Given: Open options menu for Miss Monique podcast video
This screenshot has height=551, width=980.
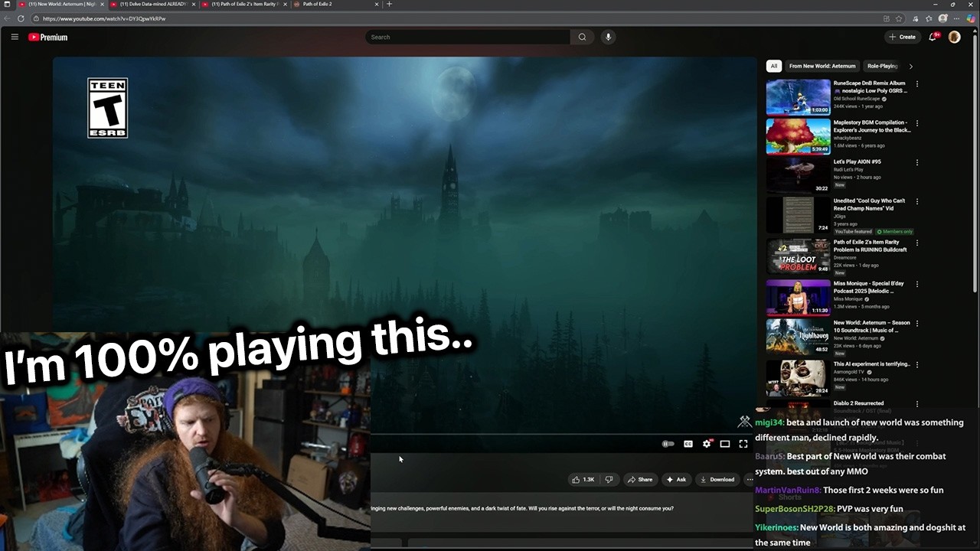Looking at the screenshot, I should (x=917, y=284).
